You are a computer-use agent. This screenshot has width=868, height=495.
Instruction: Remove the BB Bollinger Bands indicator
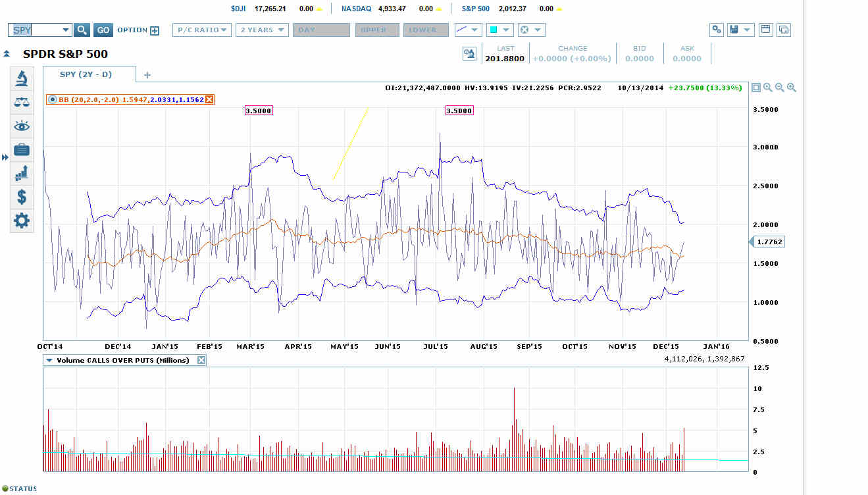tap(209, 99)
